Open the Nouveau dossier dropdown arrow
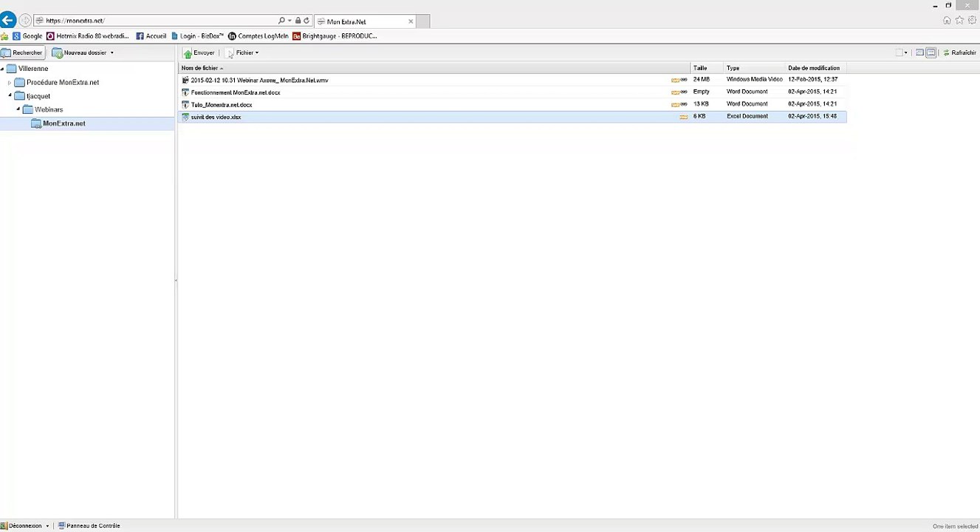The height and width of the screenshot is (532, 980). [112, 52]
